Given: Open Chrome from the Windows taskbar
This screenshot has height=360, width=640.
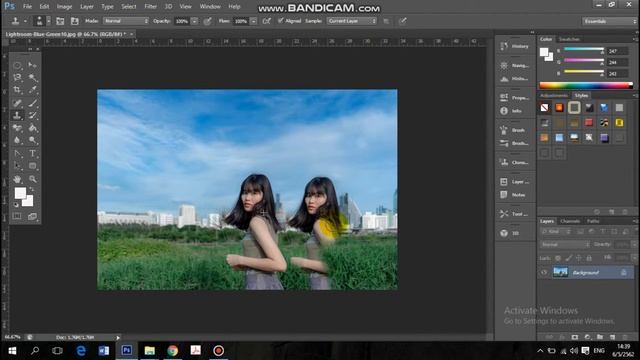Looking at the screenshot, I should coord(173,351).
